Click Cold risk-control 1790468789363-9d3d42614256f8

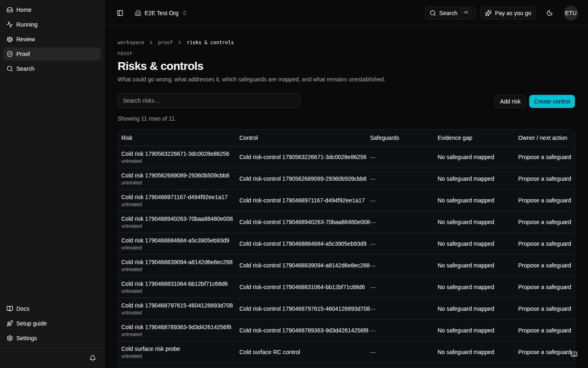point(304,330)
